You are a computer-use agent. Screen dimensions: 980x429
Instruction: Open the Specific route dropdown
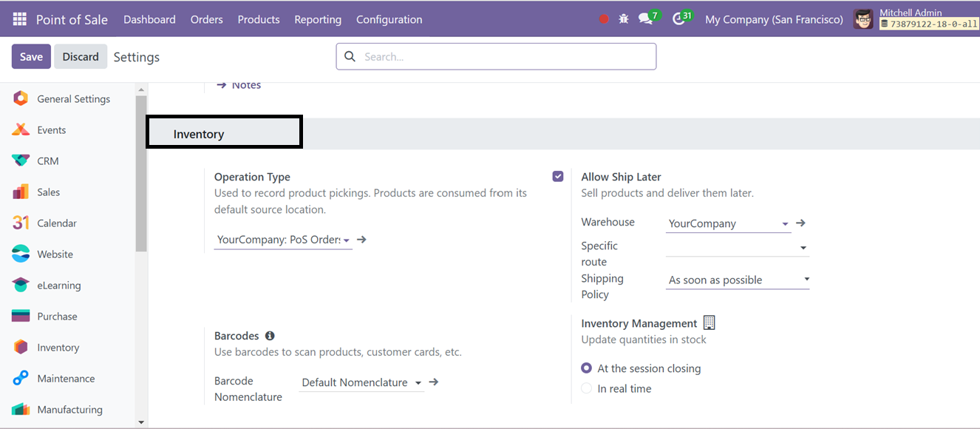pos(738,248)
